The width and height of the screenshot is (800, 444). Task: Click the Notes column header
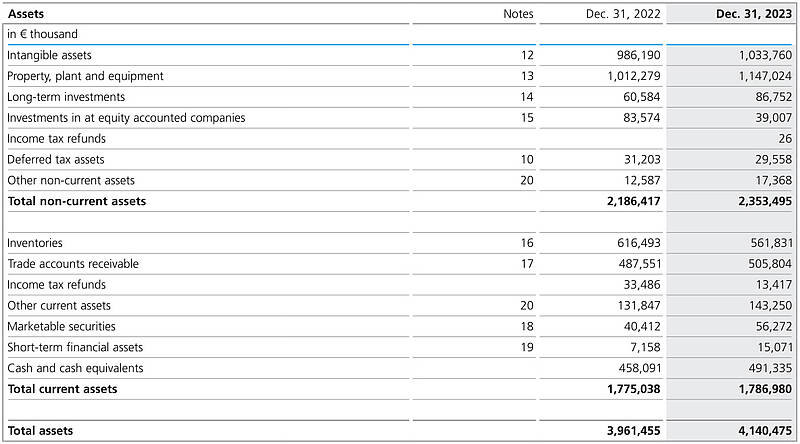click(x=518, y=14)
